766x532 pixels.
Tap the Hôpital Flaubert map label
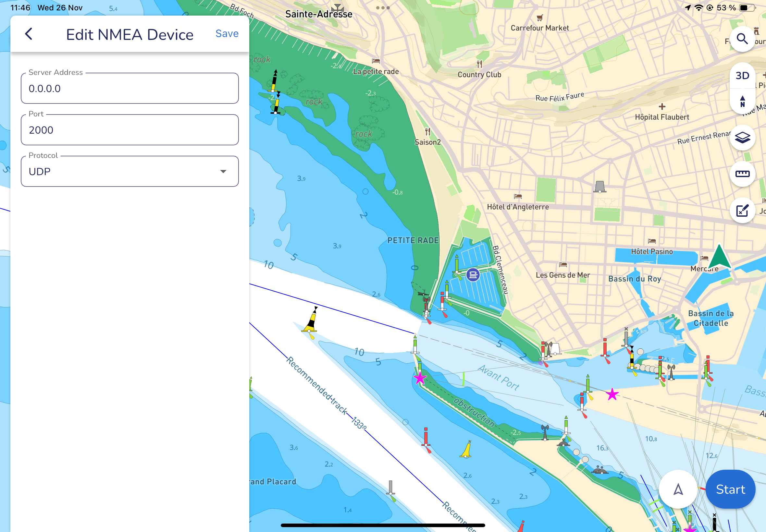[x=661, y=117]
